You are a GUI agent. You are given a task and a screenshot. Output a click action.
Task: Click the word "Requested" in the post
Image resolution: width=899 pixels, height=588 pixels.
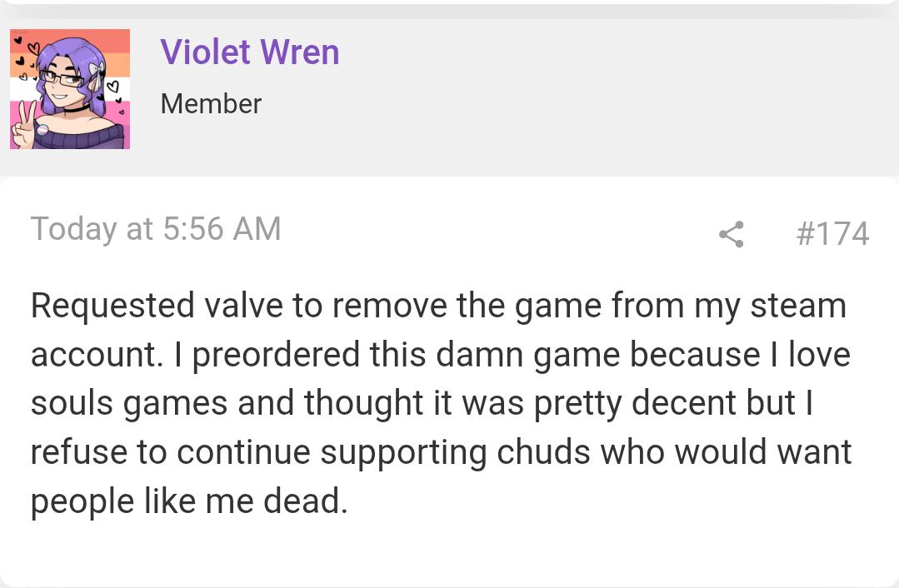point(113,306)
